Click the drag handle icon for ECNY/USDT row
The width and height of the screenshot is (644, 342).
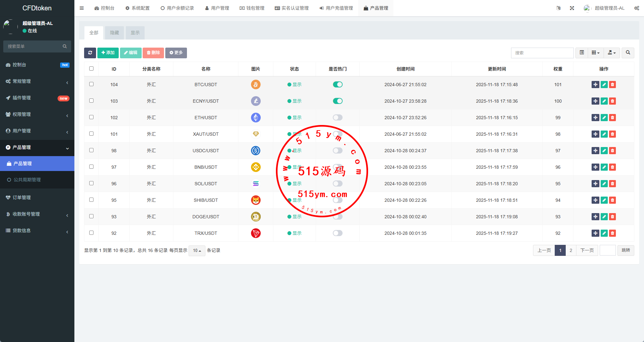pos(595,101)
